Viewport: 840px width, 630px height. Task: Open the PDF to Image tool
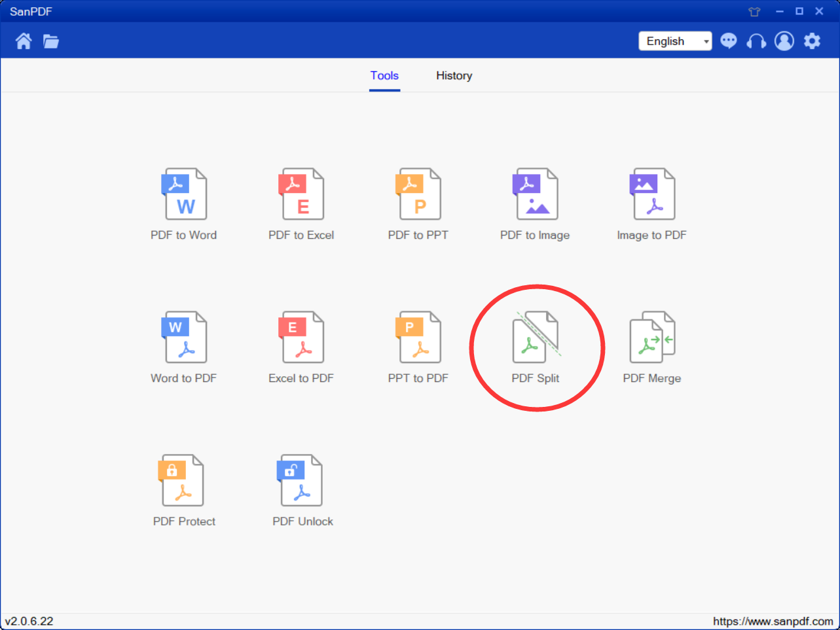535,203
